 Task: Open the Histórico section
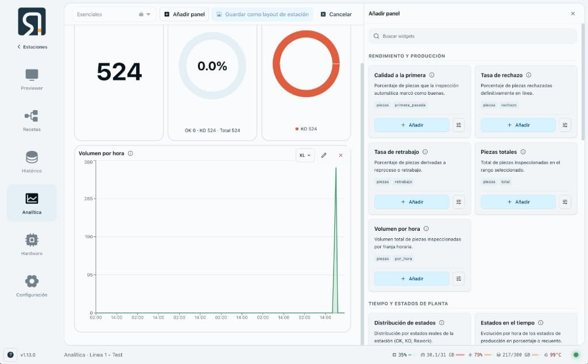(x=32, y=162)
